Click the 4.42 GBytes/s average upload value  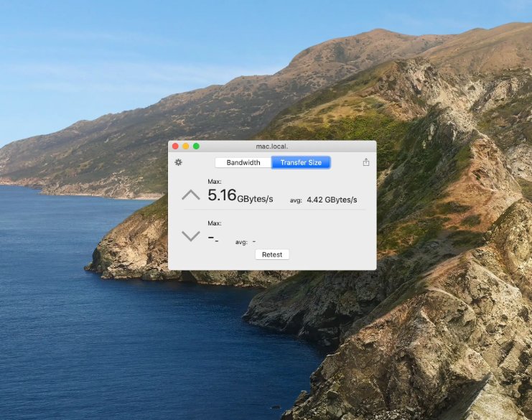(332, 200)
